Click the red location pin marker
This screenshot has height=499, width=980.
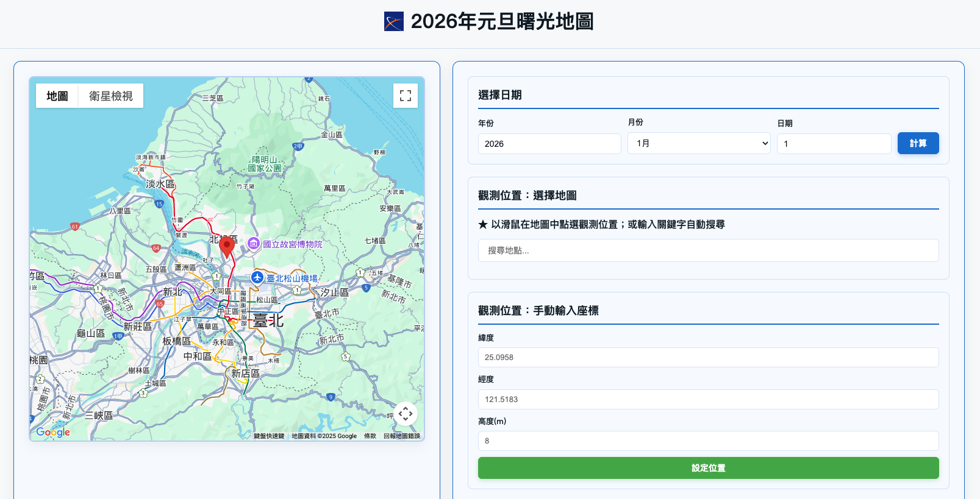click(x=227, y=248)
